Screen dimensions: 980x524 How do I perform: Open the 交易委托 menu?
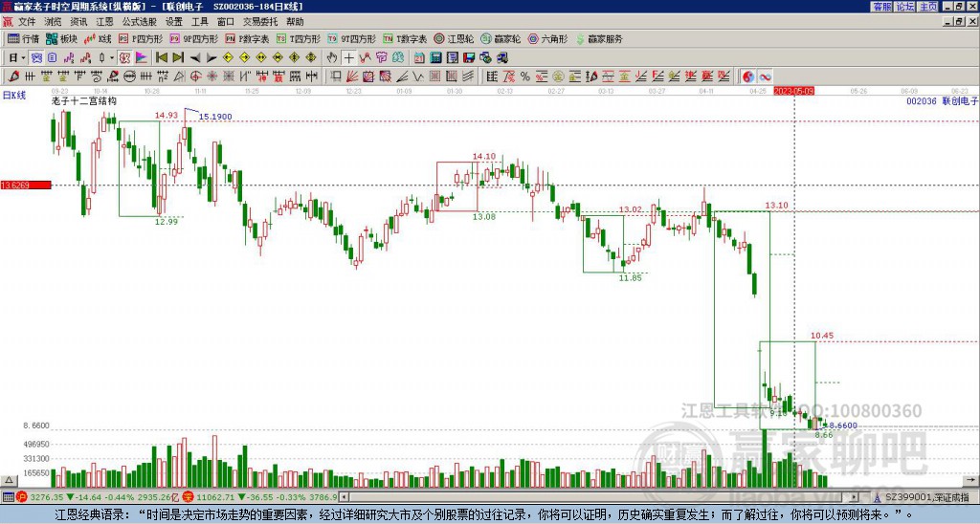pos(260,22)
